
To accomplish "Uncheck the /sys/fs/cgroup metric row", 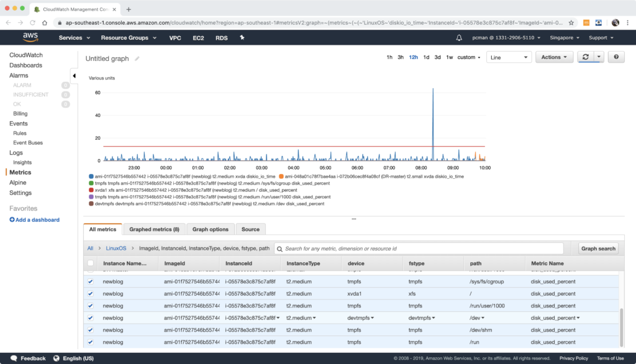I will (x=91, y=281).
